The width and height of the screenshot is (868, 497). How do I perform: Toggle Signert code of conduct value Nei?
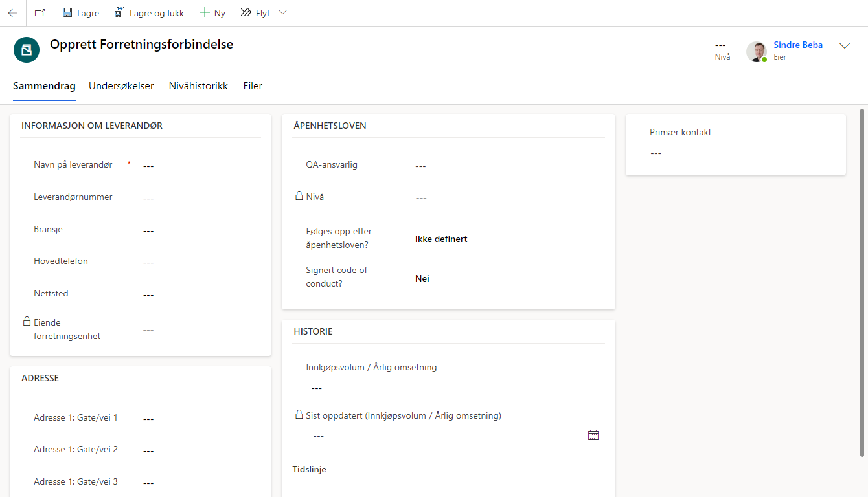(x=422, y=278)
